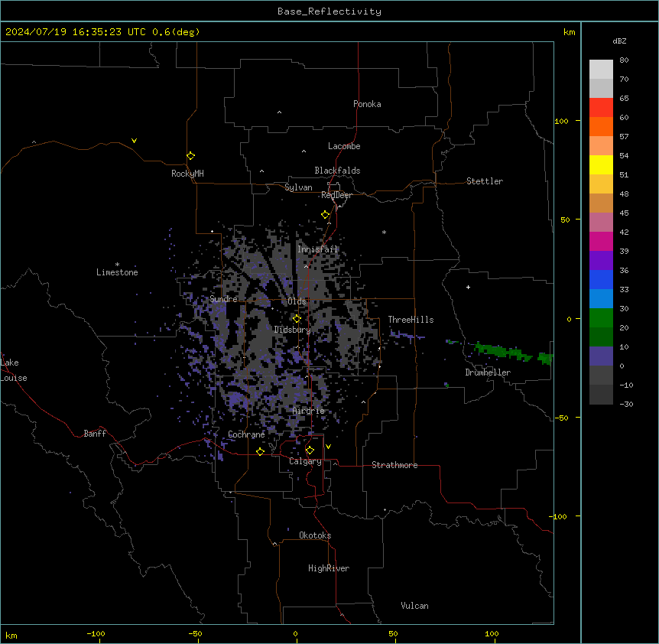
Task: Click the green radar echo north of Drumheller
Action: click(504, 351)
